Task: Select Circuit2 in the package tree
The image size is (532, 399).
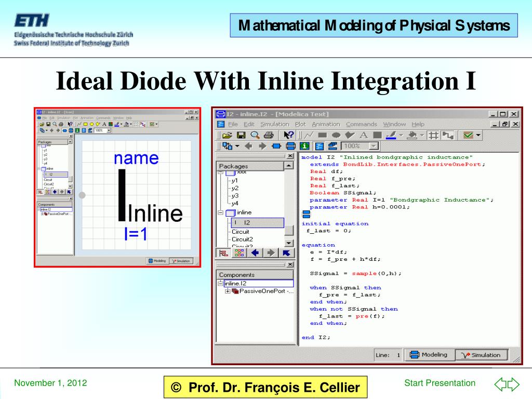Action: click(x=242, y=239)
